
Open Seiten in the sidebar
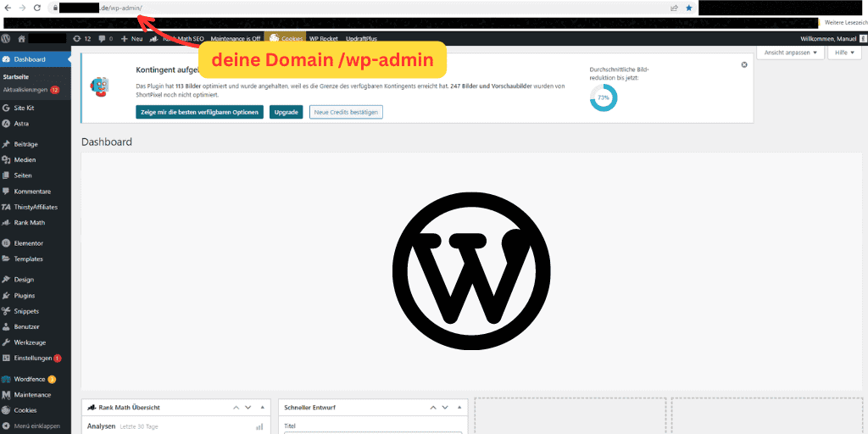click(36, 175)
